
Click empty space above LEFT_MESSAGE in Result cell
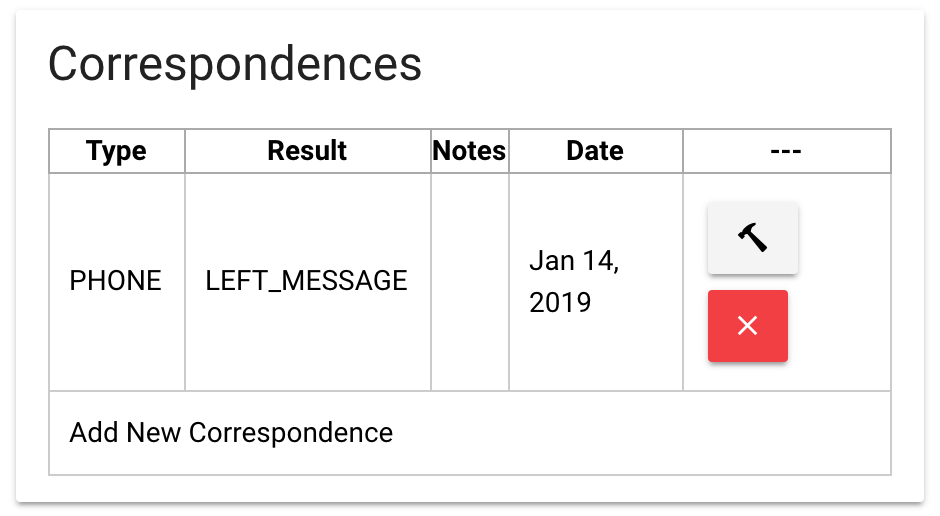(306, 215)
